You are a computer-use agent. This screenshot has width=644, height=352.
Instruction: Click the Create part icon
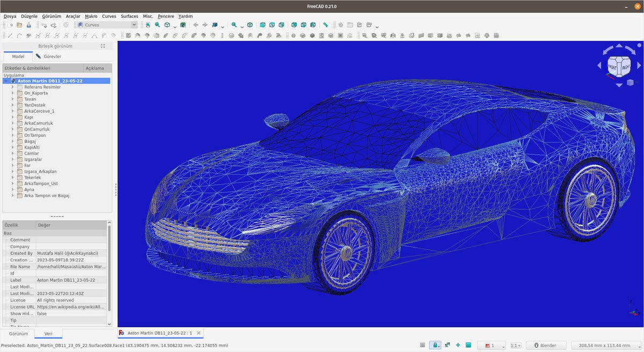[340, 25]
